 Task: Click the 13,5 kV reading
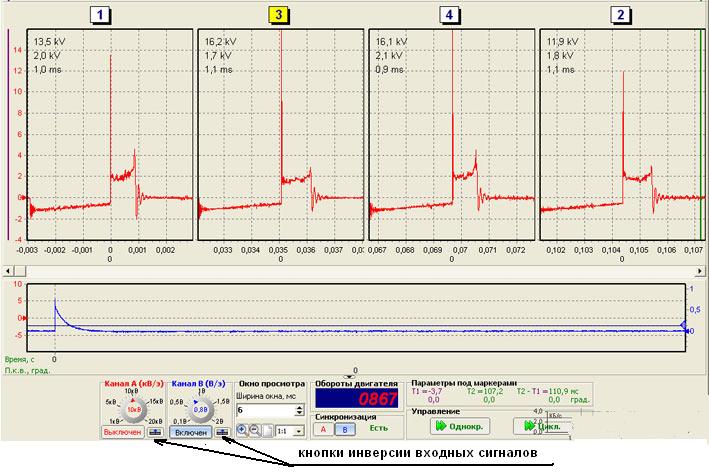tap(49, 42)
